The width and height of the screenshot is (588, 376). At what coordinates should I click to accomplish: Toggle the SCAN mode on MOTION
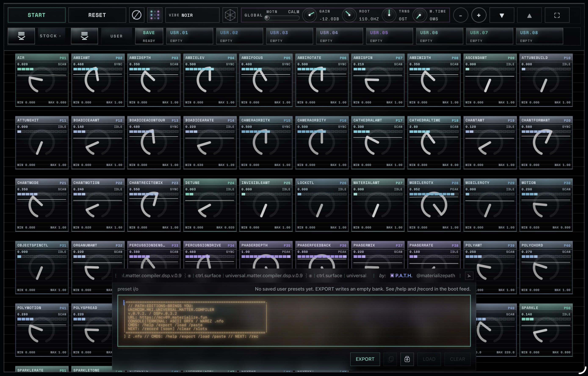click(566, 189)
